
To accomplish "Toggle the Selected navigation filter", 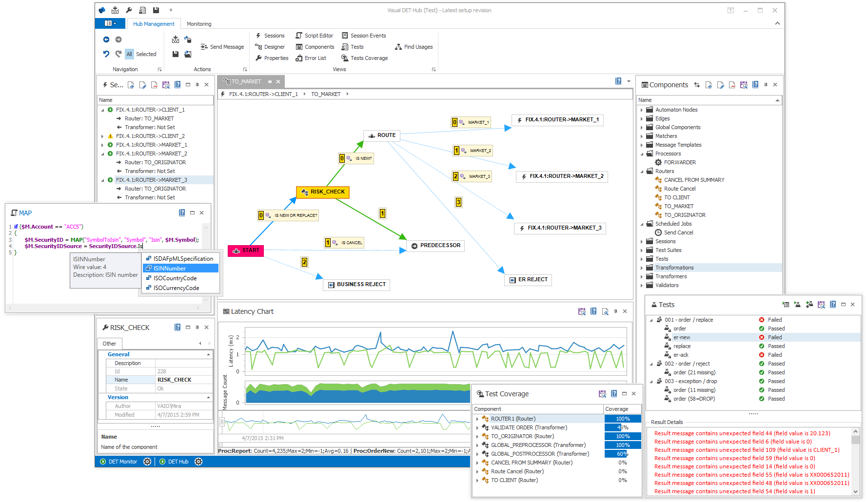I will click(x=146, y=54).
